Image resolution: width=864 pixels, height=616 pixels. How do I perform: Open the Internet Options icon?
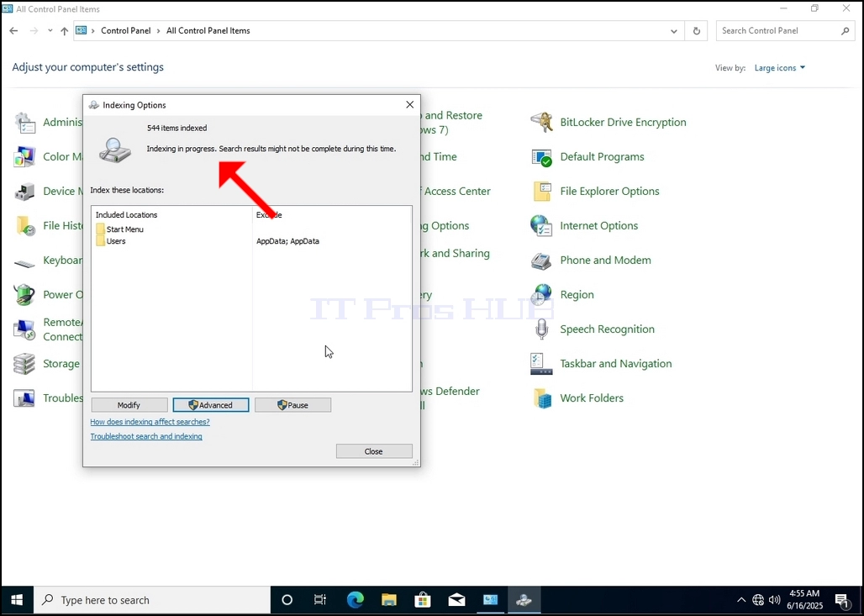click(541, 226)
